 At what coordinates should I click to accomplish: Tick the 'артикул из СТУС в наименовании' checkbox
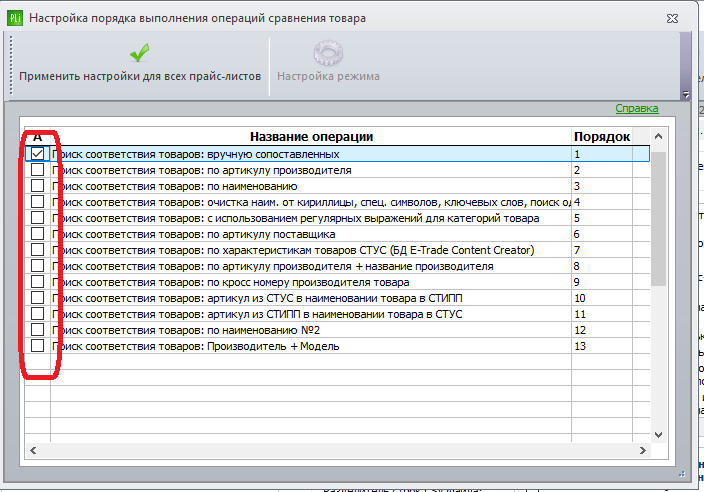point(37,298)
